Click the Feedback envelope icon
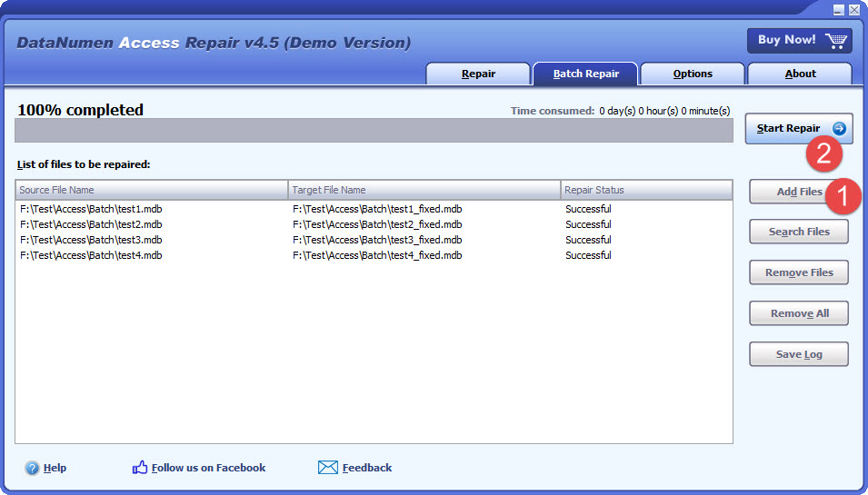868x495 pixels. [328, 468]
